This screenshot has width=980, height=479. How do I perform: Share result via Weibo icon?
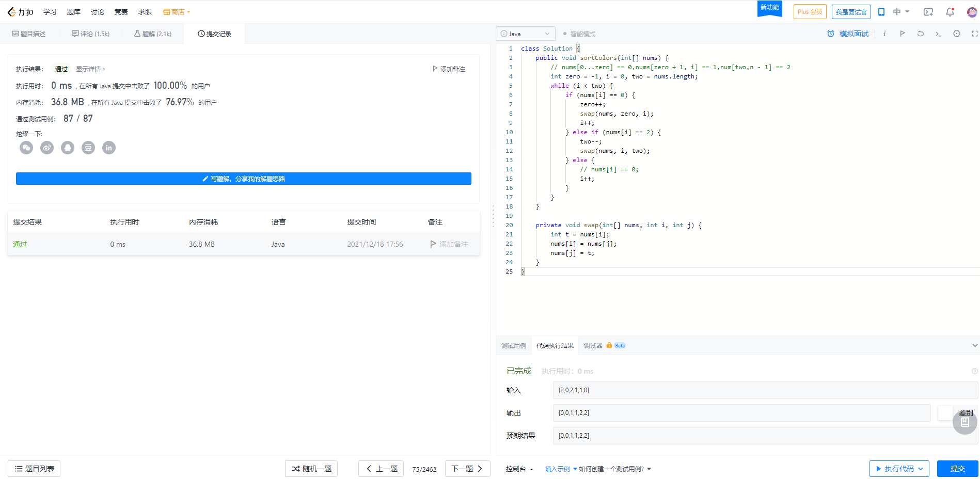tap(47, 148)
